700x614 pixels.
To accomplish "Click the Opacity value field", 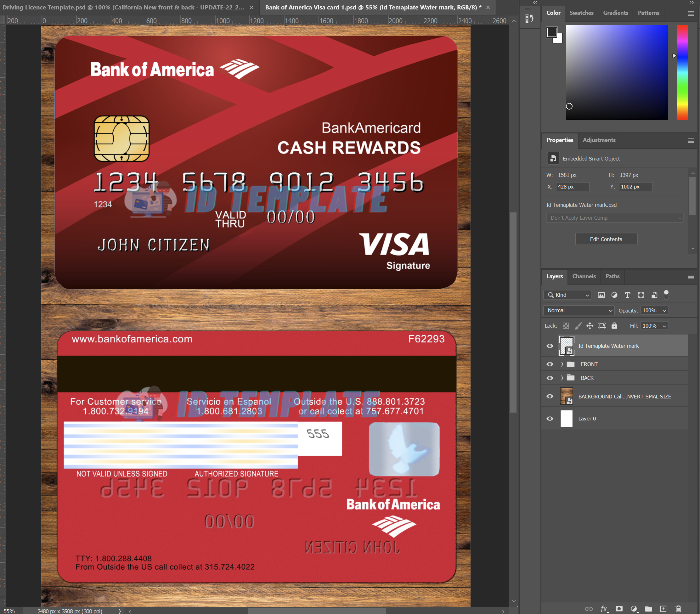I will (x=650, y=311).
